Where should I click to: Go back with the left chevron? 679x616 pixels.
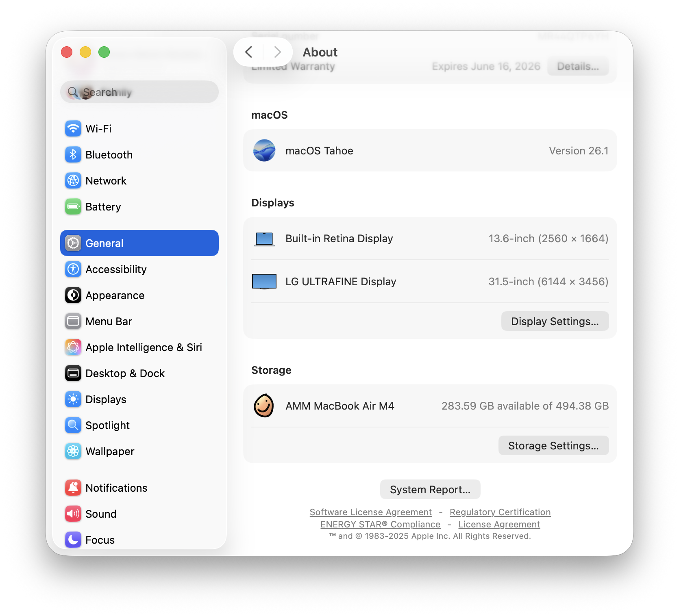tap(249, 52)
